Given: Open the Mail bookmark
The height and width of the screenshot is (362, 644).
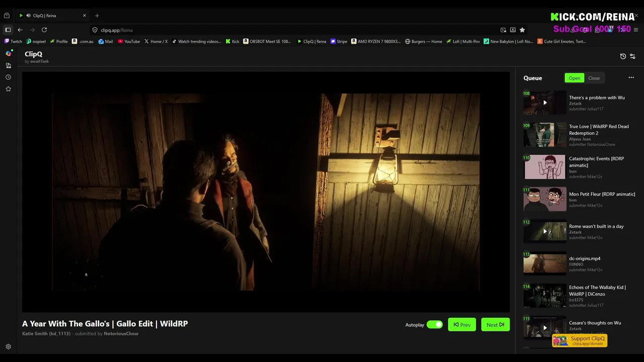Looking at the screenshot, I should [x=106, y=41].
